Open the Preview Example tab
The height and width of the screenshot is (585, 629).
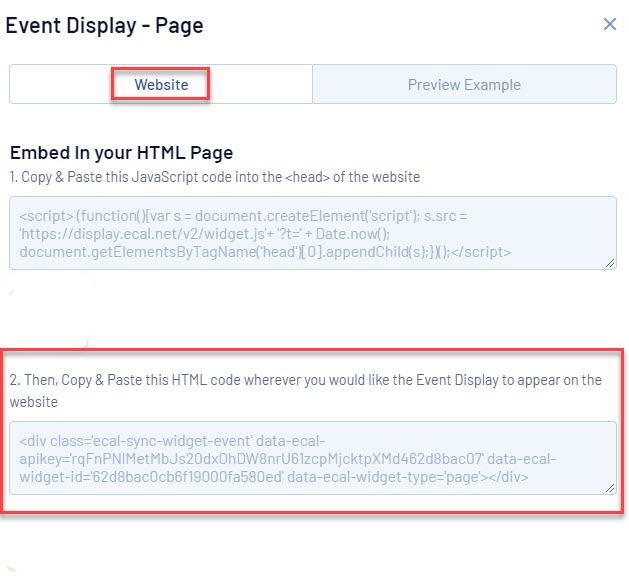coord(464,84)
